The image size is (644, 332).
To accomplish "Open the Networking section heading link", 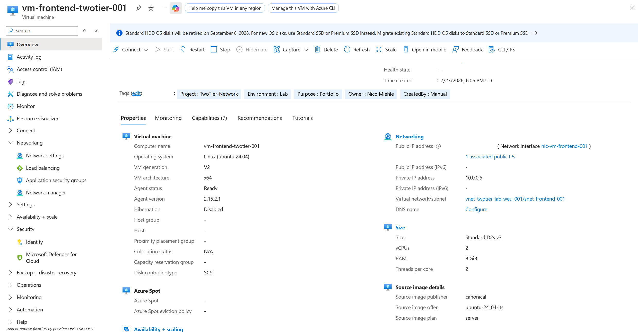I will (410, 137).
